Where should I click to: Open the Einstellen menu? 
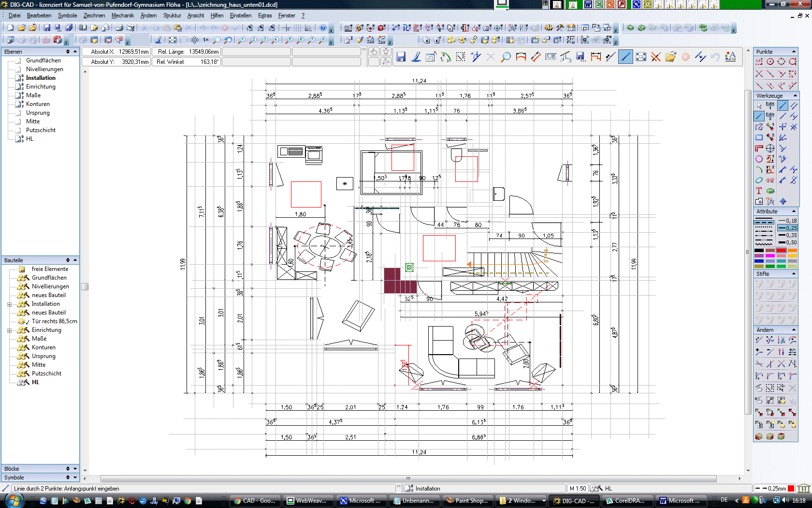click(x=240, y=15)
